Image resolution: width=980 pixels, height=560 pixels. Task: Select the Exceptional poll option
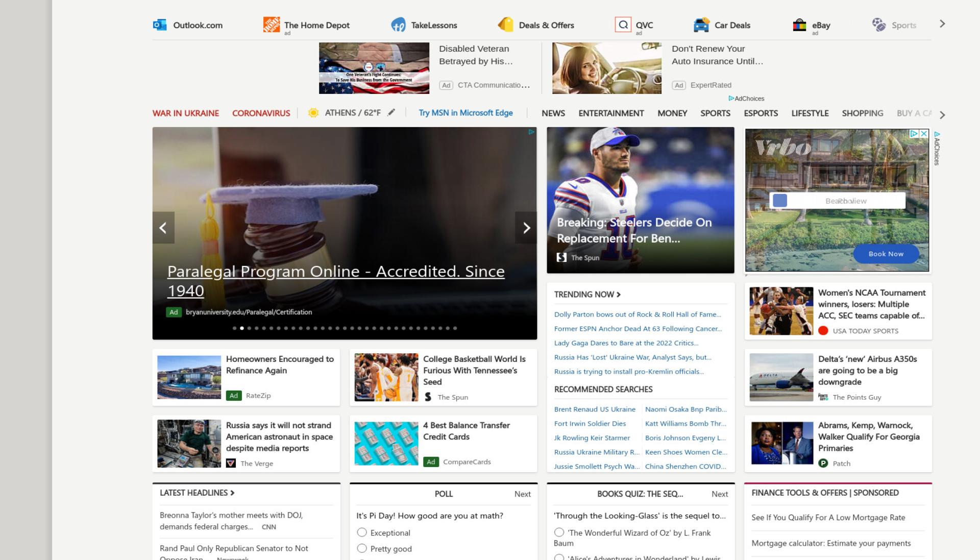(x=362, y=532)
